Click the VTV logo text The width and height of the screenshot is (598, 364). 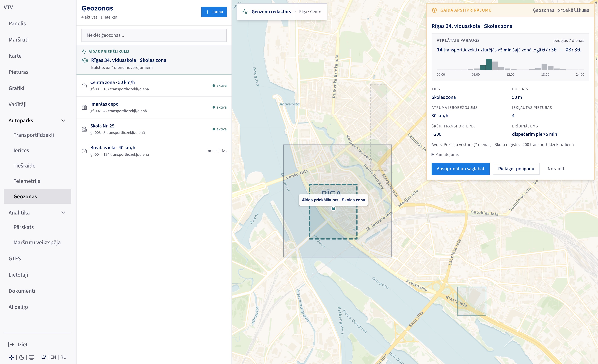8,7
